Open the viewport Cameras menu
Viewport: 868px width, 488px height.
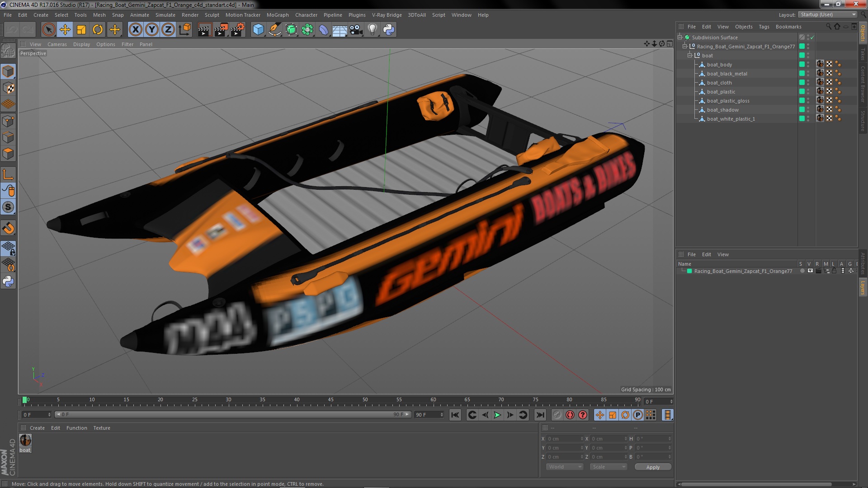click(x=57, y=44)
